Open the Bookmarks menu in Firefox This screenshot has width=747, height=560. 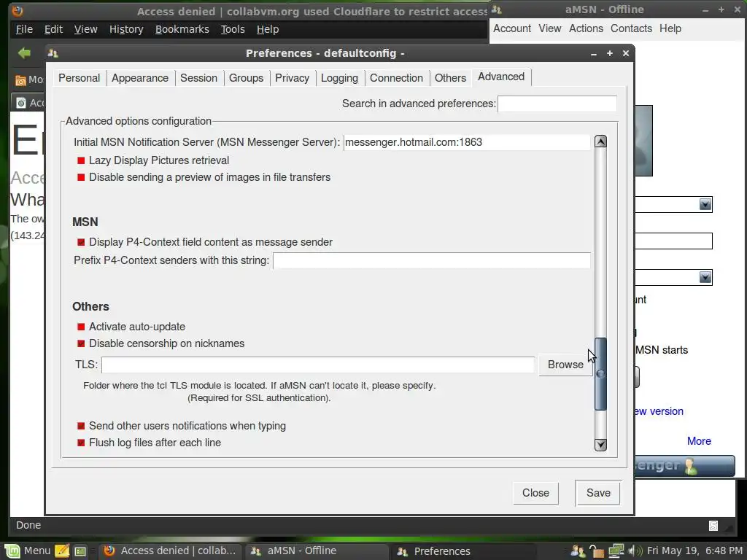[182, 29]
